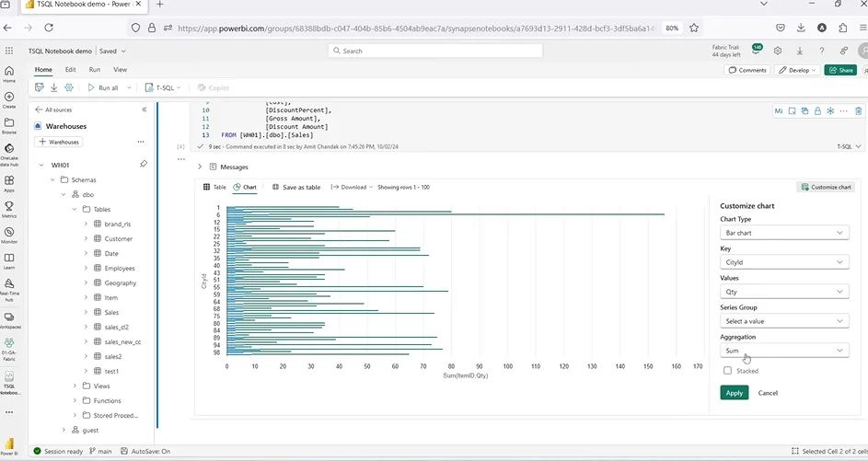Click the Customize chart button
The image size is (868, 461).
826,187
